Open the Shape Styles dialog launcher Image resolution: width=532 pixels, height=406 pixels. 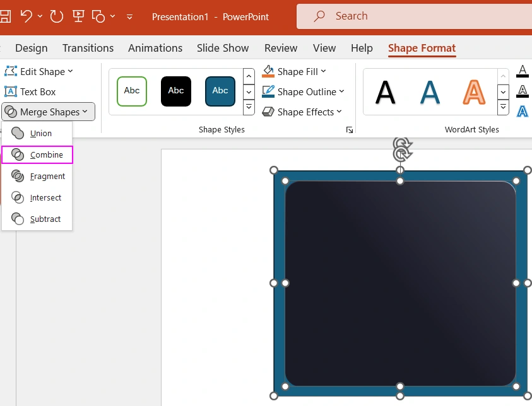(350, 130)
